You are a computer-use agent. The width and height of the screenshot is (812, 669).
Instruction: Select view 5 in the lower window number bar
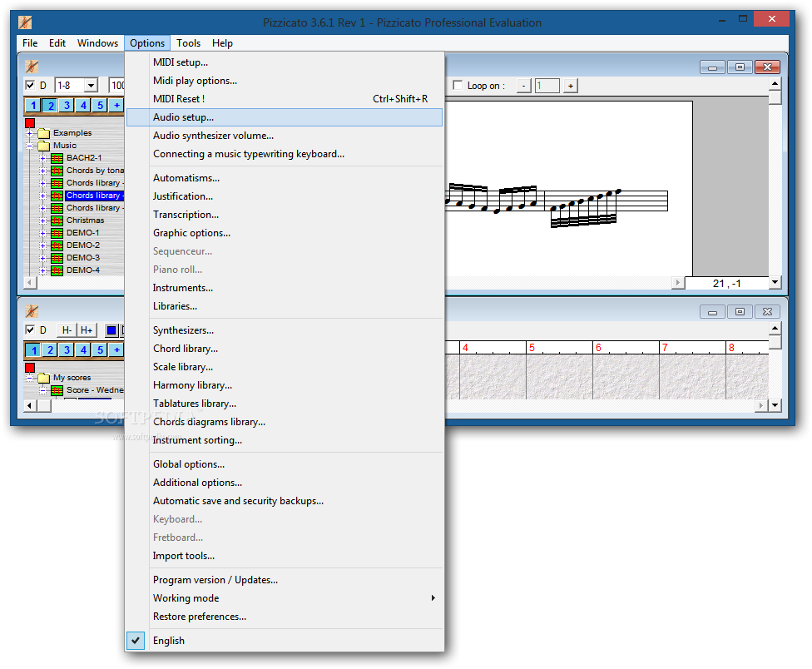(100, 349)
